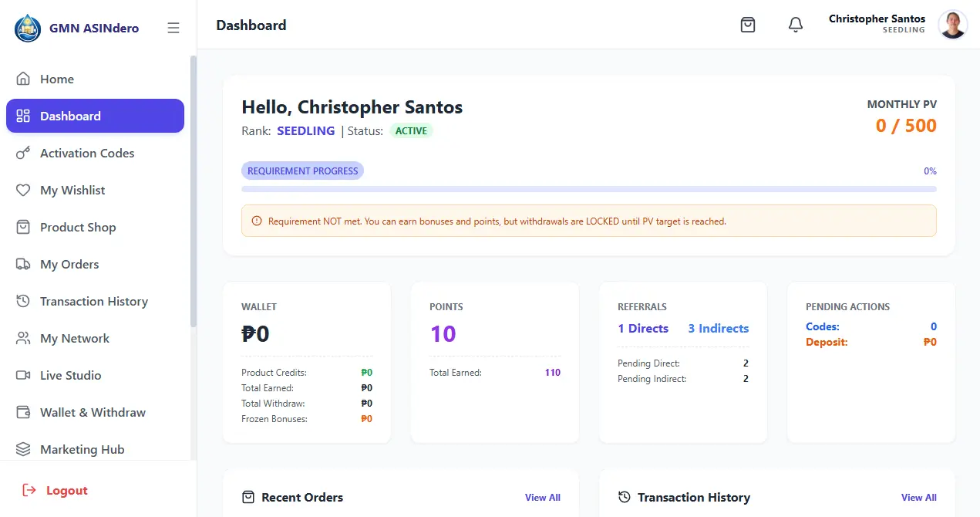Click the Live Studio camera icon
Viewport: 980px width, 517px height.
click(x=23, y=375)
